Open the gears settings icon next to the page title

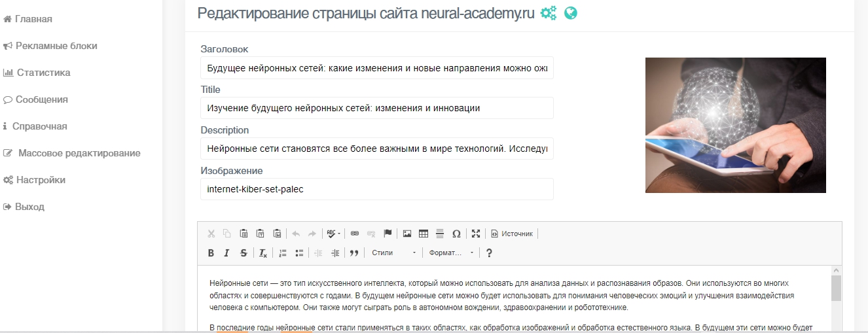tap(548, 13)
